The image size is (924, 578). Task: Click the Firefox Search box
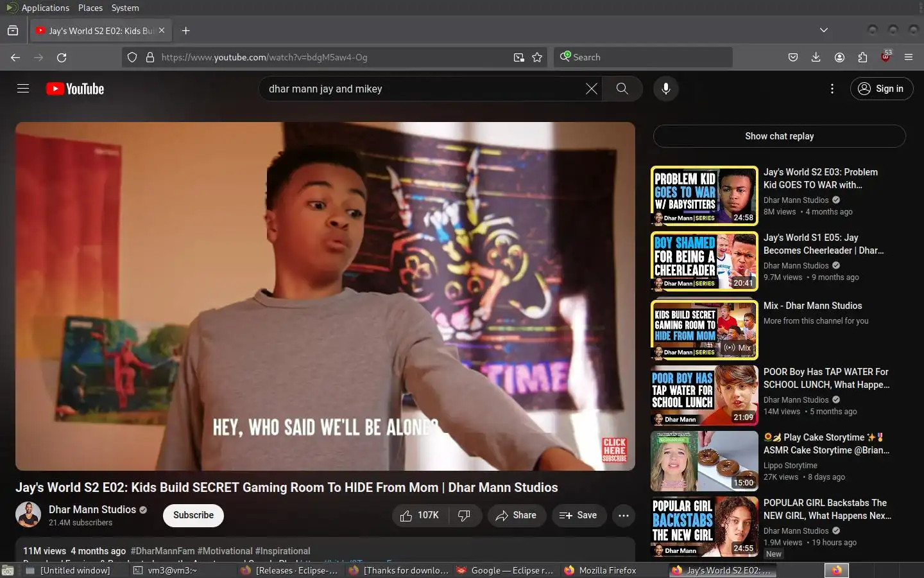[x=643, y=57]
